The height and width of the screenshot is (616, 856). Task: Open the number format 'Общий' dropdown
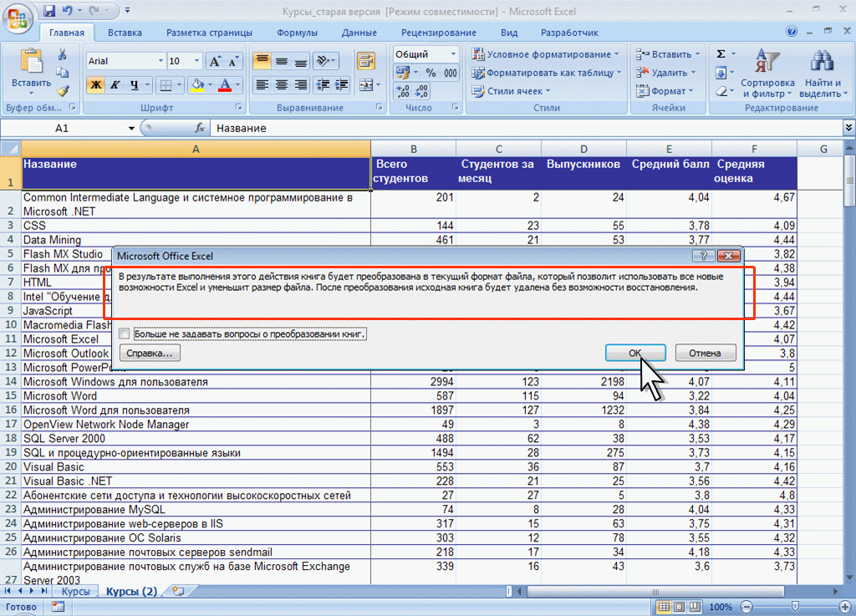[453, 54]
